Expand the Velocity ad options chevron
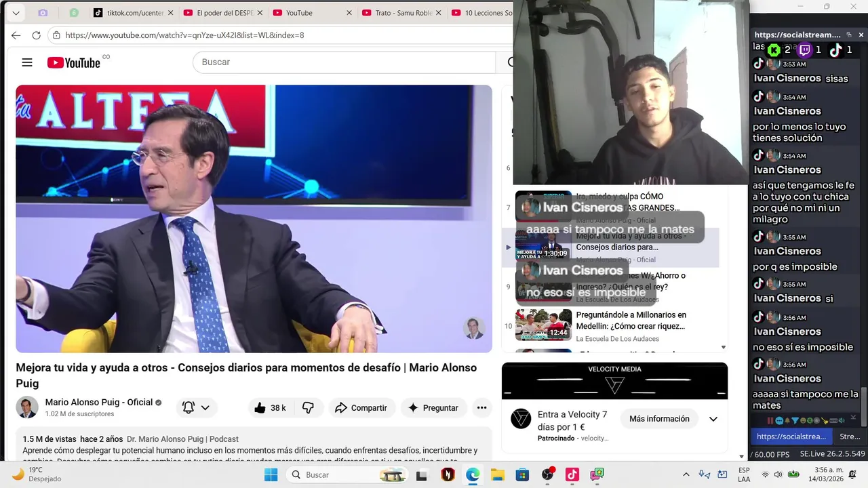 click(713, 419)
